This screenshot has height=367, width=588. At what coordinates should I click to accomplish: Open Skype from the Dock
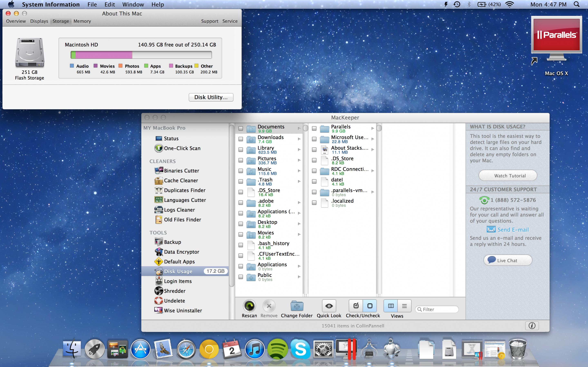coord(300,349)
